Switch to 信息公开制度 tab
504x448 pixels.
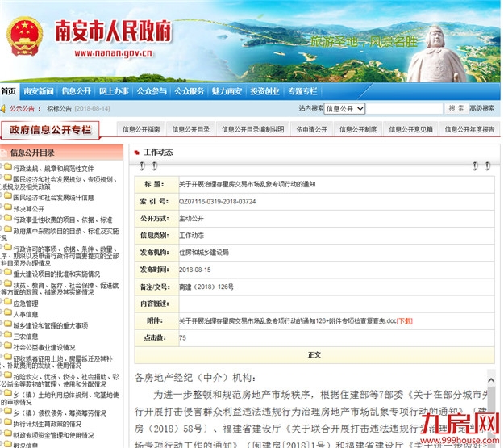358,129
